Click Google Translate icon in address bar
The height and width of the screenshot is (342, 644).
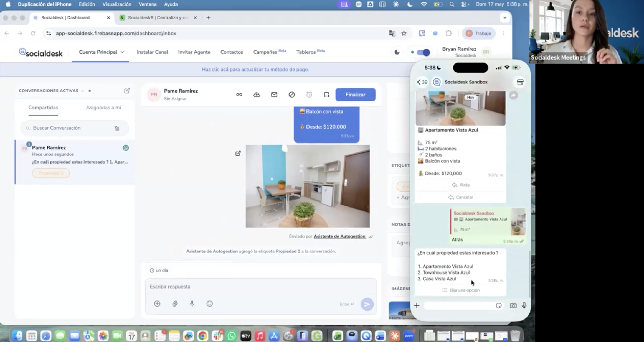392,33
